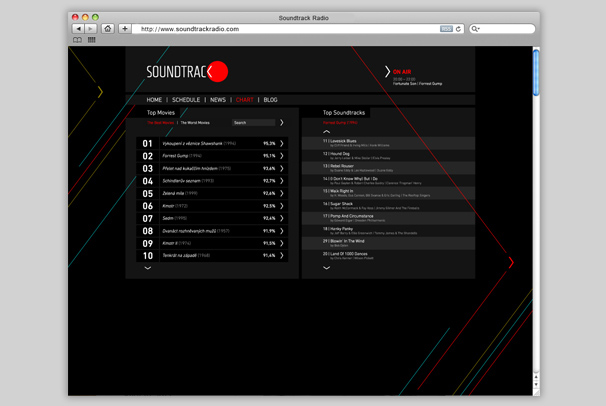The height and width of the screenshot is (406, 606).
Task: Click the search submit arrow in Top Movies
Action: click(x=282, y=122)
